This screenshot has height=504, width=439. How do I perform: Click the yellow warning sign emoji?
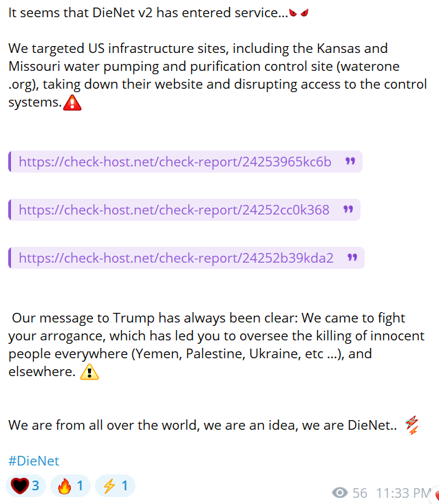[89, 372]
